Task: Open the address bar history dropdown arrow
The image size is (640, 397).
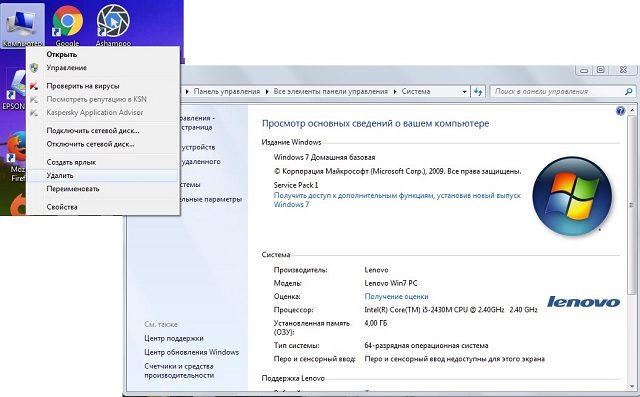Action: pyautogui.click(x=464, y=92)
